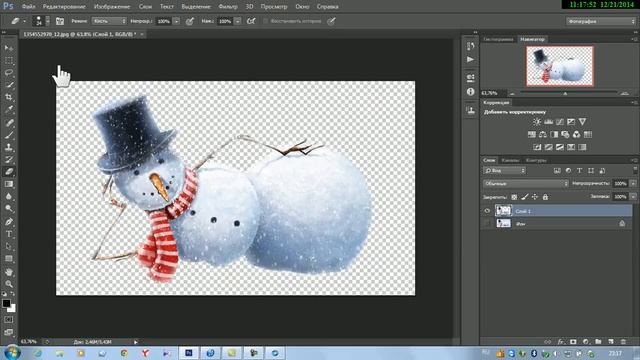Select the Zoom tool

(x=9, y=284)
